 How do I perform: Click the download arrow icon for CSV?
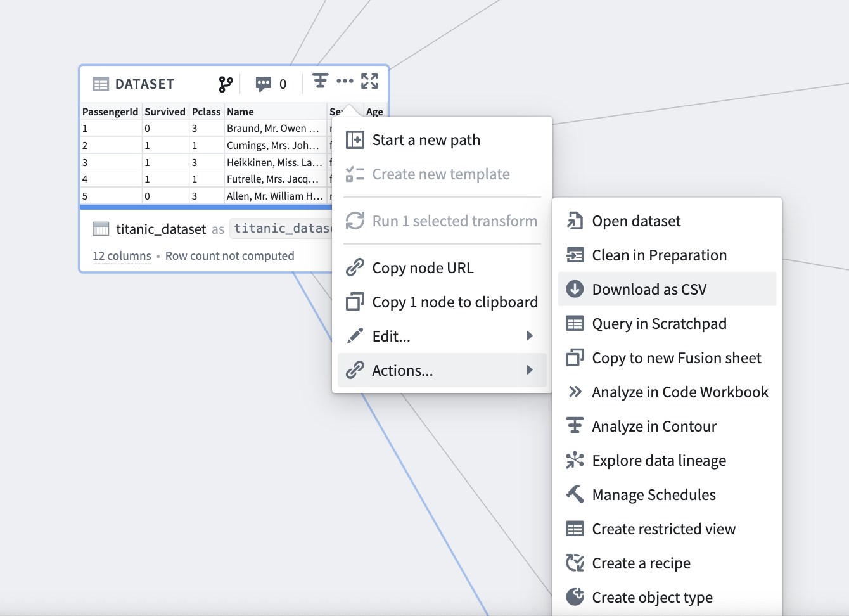pyautogui.click(x=575, y=289)
